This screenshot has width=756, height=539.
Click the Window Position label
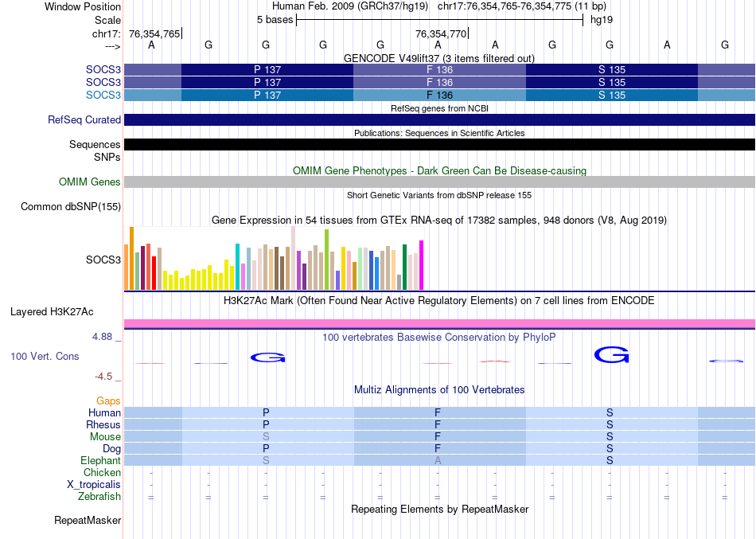(x=83, y=6)
